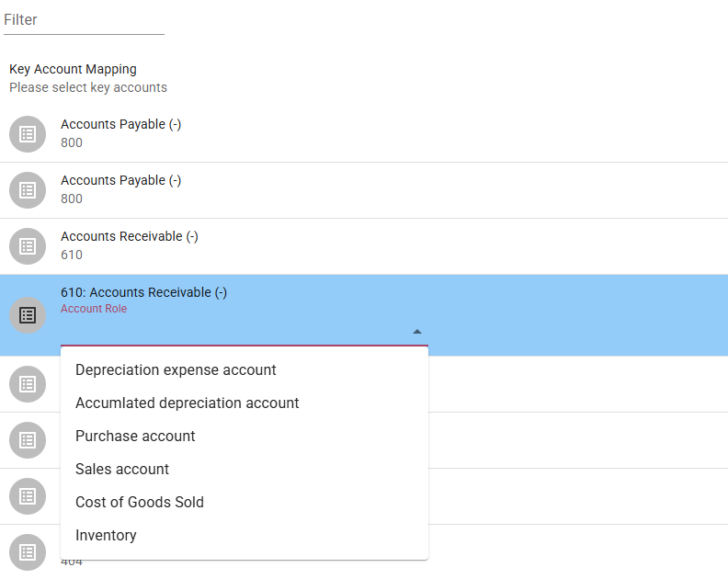Screen dimensions: 728x579
Task: Focus the Filter text field
Action: [x=84, y=20]
